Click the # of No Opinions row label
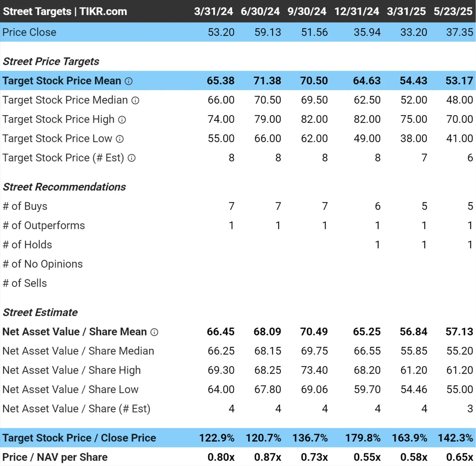476x466 pixels. coord(43,264)
